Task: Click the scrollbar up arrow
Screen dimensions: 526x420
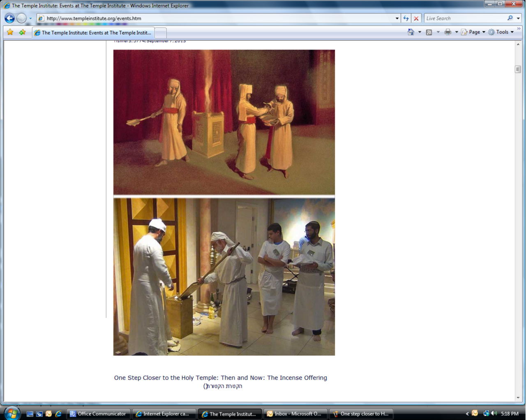Action: pyautogui.click(x=518, y=44)
